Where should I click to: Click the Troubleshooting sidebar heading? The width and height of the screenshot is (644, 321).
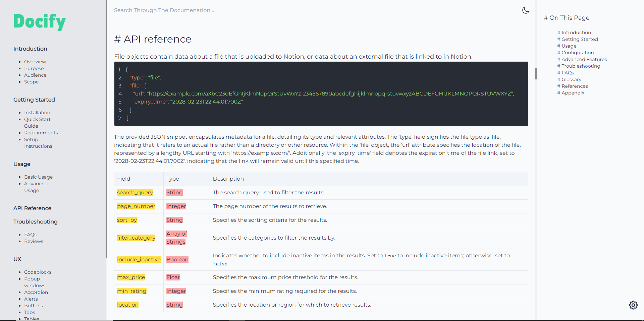tap(35, 221)
